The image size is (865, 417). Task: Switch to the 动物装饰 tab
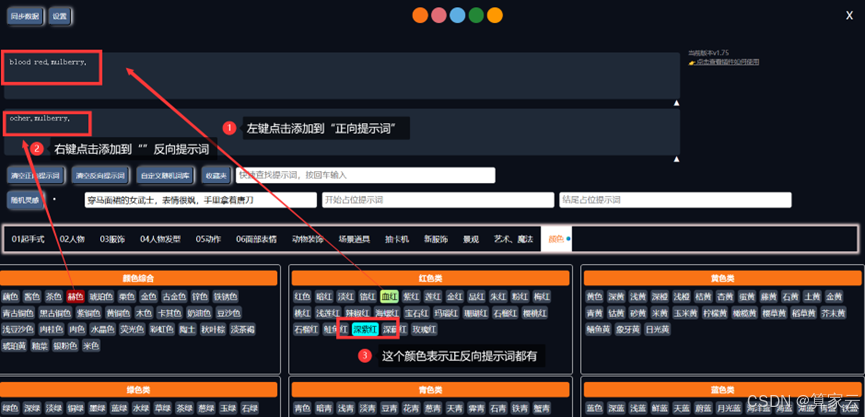pyautogui.click(x=308, y=239)
